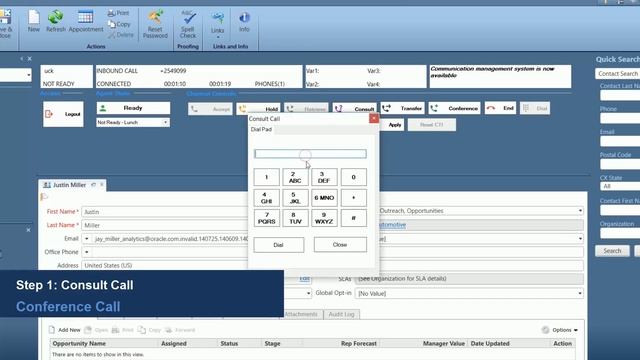The height and width of the screenshot is (360, 640).
Task: Tap dial pad key 8 TUV
Action: click(295, 218)
